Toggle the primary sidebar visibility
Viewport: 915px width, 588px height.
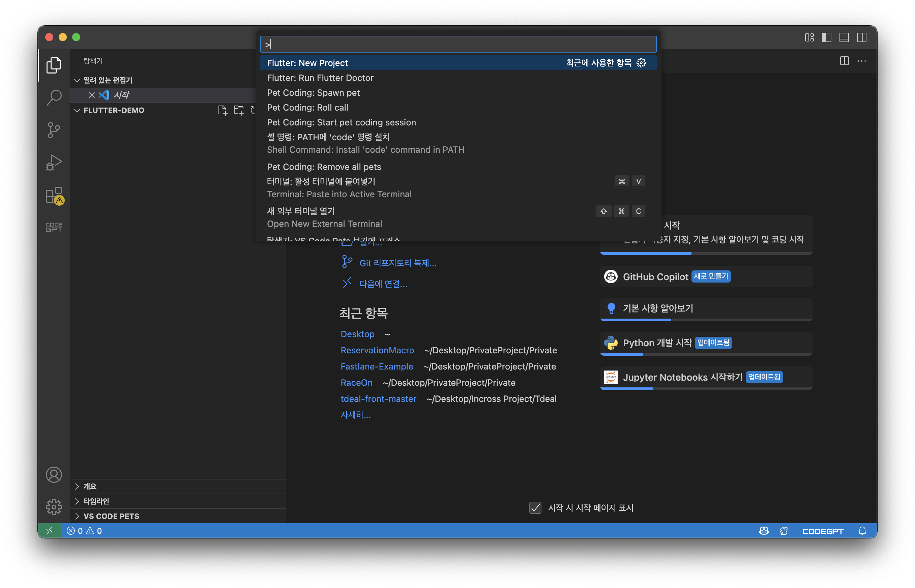826,37
